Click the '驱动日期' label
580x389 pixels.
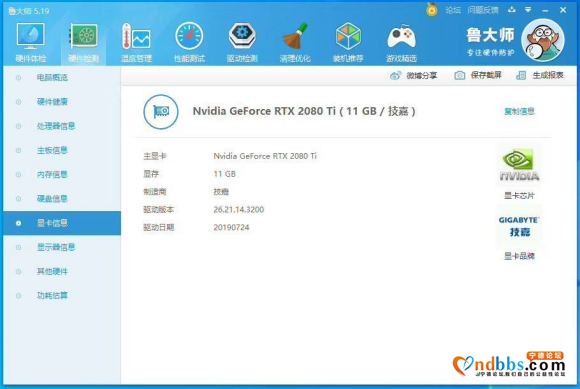(x=158, y=227)
